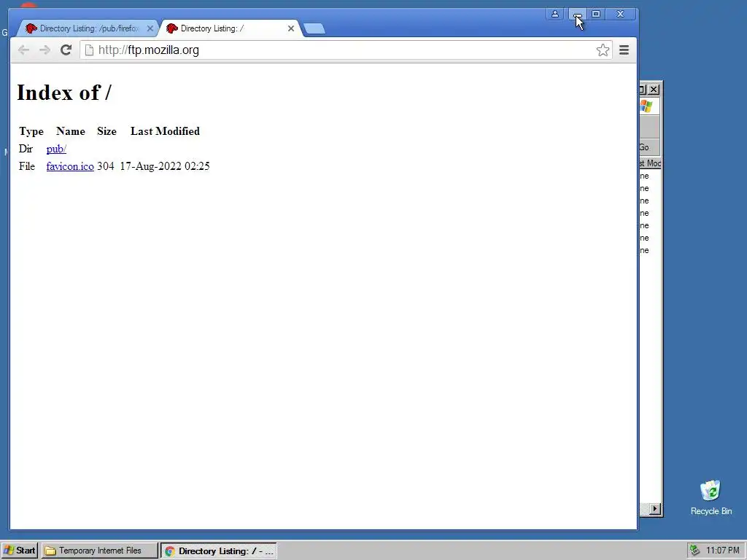Switch to the 'Directory Listing: /pub/firefox' tab
Viewport: 747px width, 560px height.
[88, 28]
